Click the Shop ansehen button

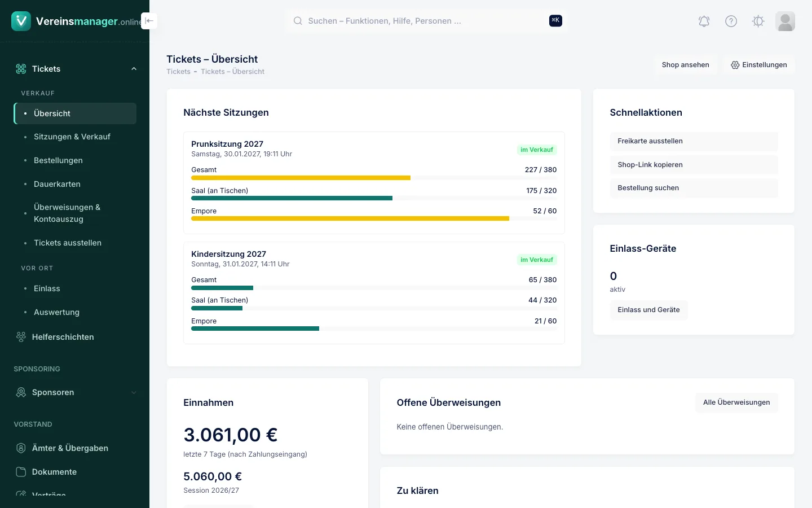click(685, 65)
